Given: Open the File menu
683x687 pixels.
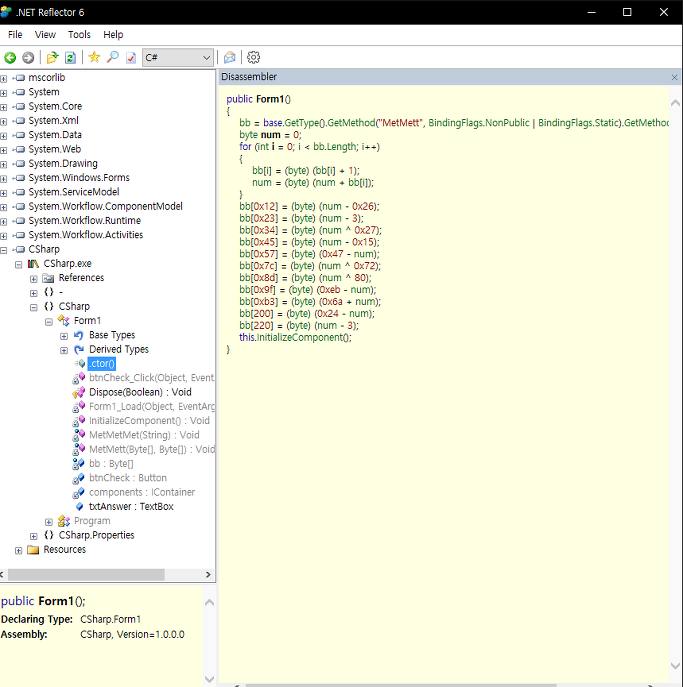Looking at the screenshot, I should tap(15, 35).
